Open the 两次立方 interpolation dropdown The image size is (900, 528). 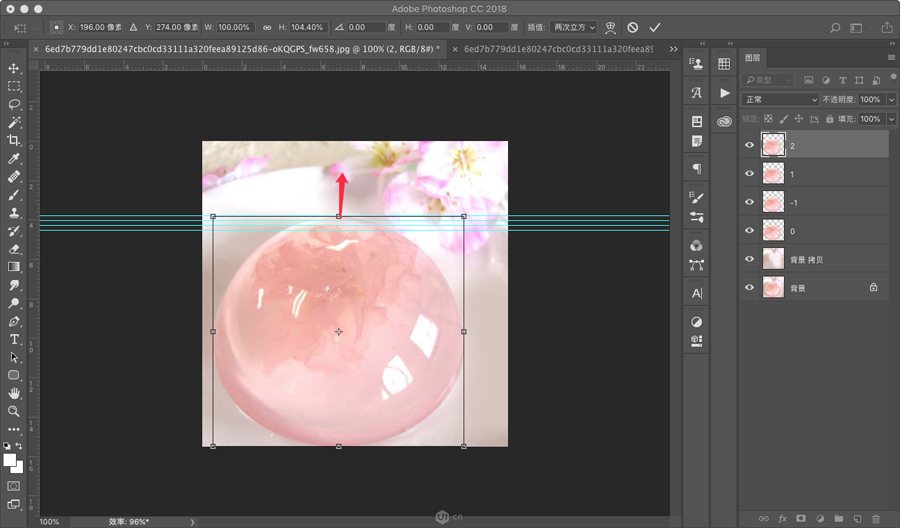point(575,28)
